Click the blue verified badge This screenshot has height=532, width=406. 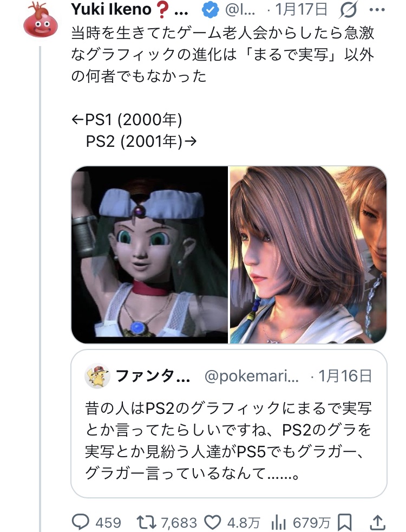[x=210, y=10]
